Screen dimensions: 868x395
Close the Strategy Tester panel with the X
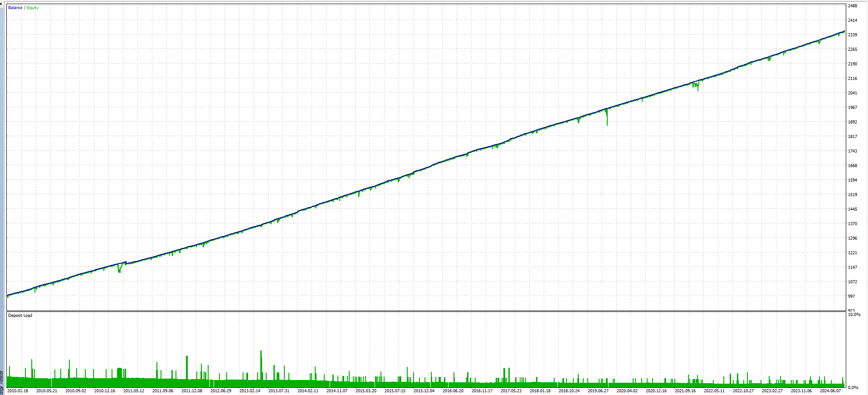click(x=1, y=4)
